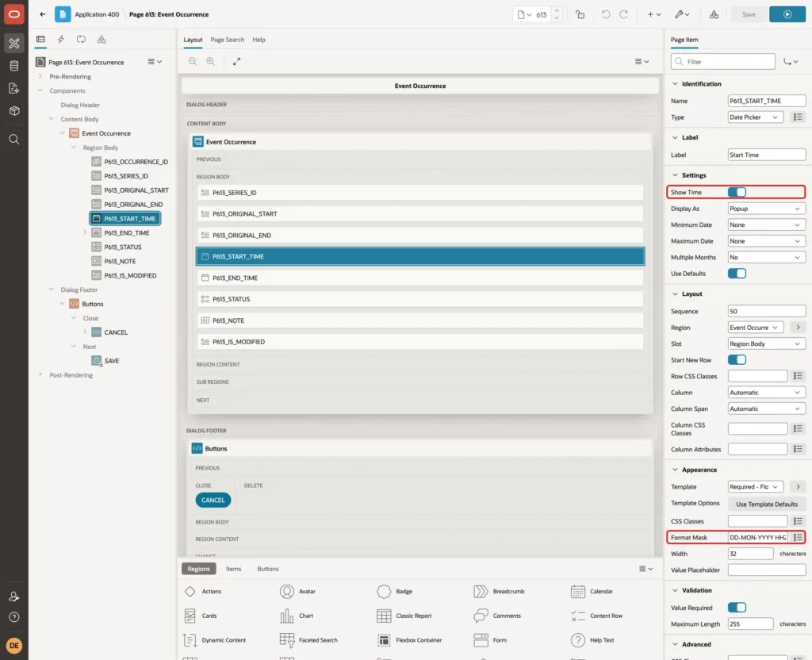Click the undo arrow in toolbar
Screen dimensions: 812x660
tap(605, 14)
